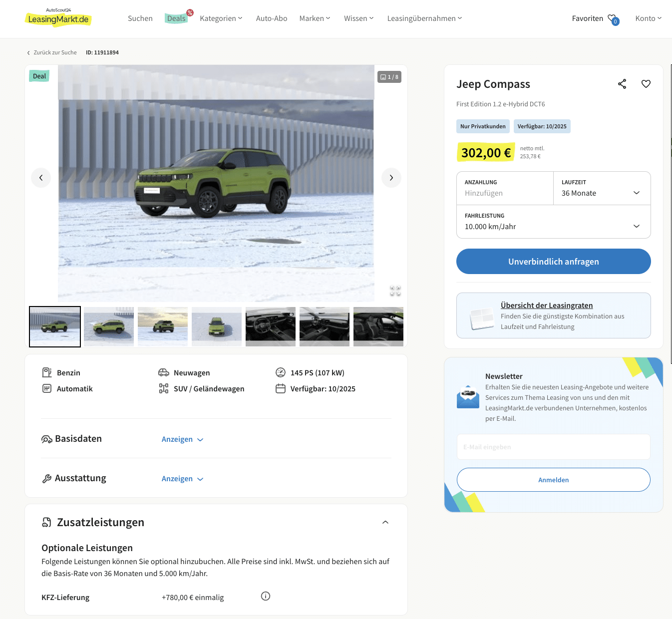Image resolution: width=672 pixels, height=619 pixels.
Task: Go to the Suchen page
Action: [140, 18]
